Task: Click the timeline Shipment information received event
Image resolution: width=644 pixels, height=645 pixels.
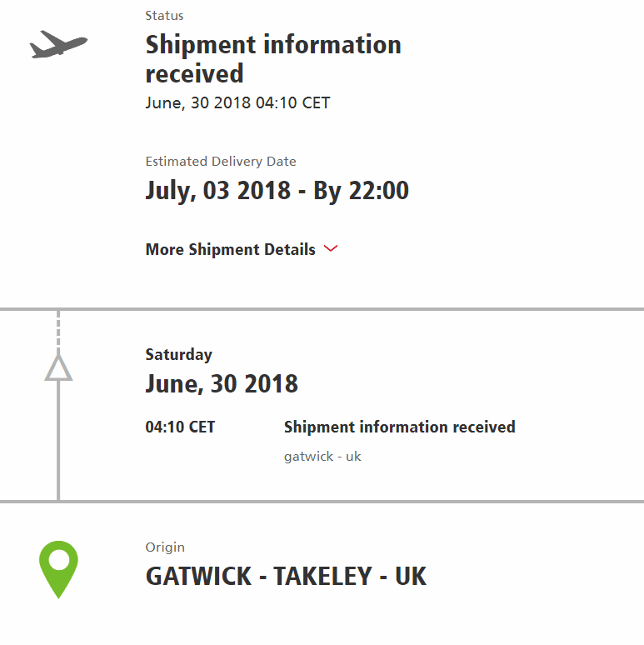Action: point(399,427)
